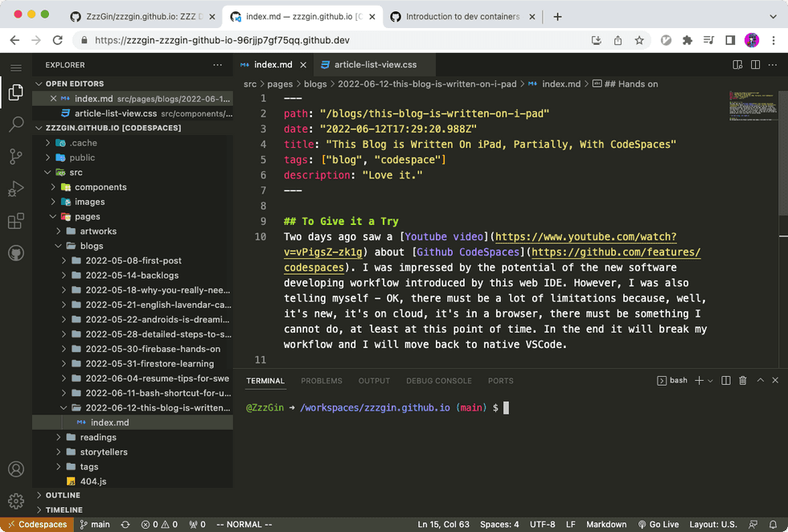This screenshot has height=532, width=788.
Task: Click the synchronize changes icon in status bar
Action: tap(125, 525)
